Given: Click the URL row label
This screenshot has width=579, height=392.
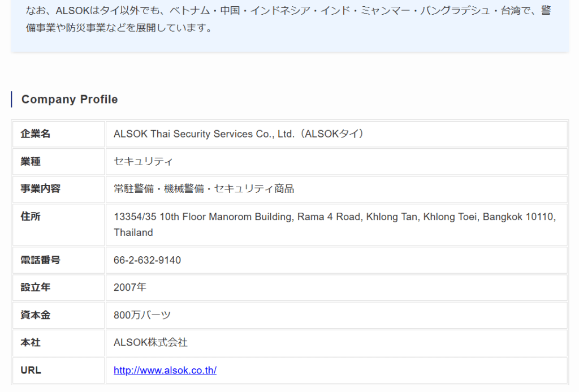Looking at the screenshot, I should [x=31, y=371].
